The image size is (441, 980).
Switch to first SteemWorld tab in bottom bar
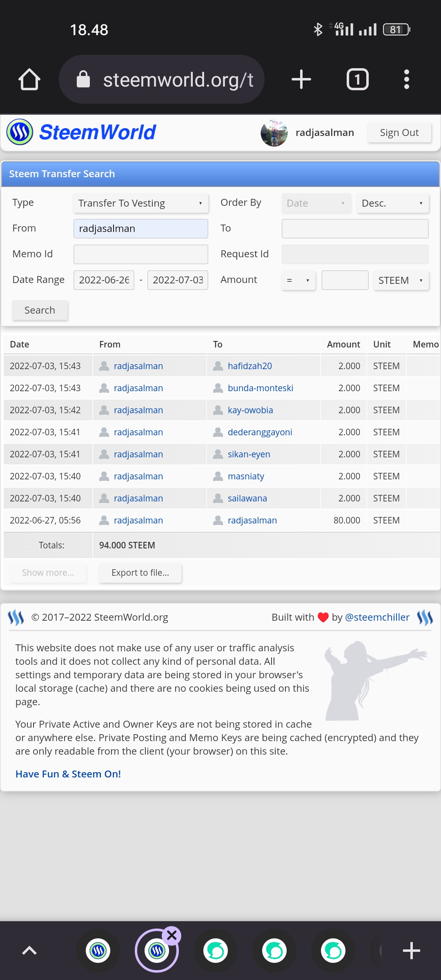pyautogui.click(x=98, y=951)
